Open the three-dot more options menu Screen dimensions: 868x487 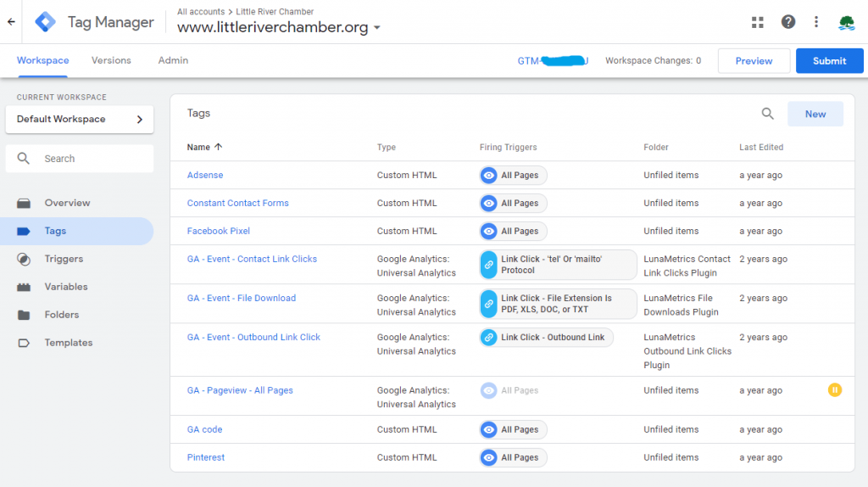click(816, 22)
